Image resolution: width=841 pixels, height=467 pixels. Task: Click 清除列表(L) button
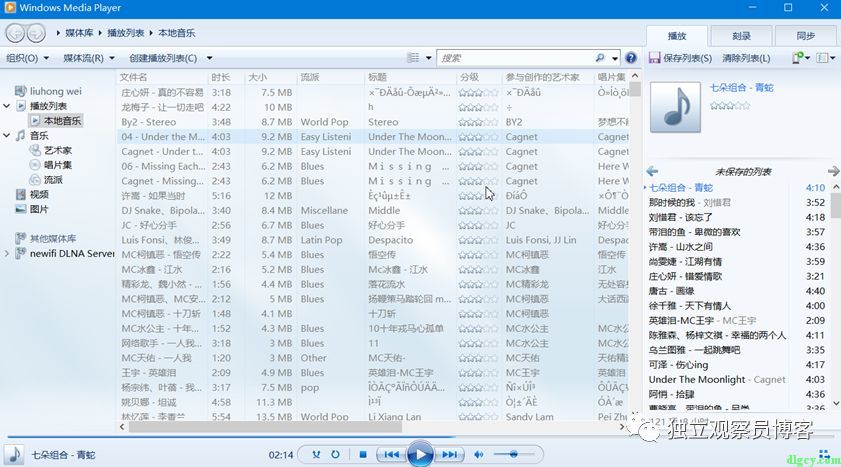(746, 58)
